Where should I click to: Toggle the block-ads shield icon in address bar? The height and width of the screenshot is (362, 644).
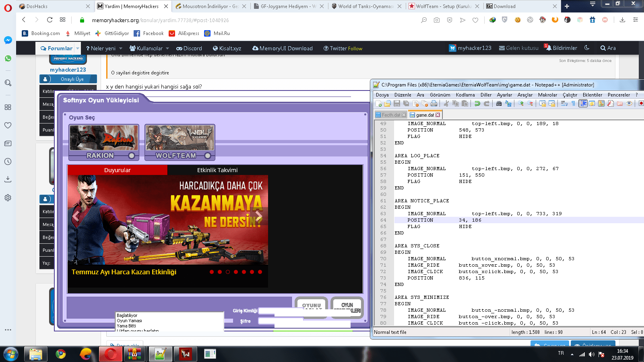click(450, 20)
